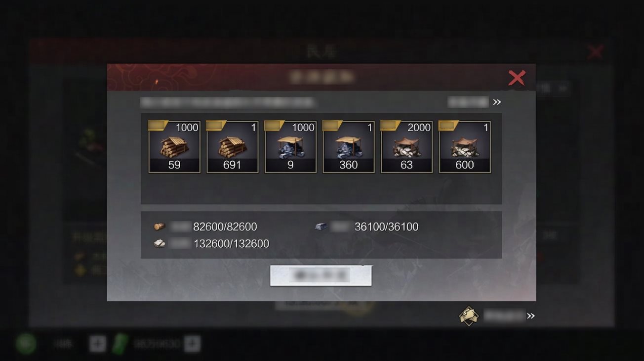
Task: Select the iron pack item showing 360
Action: pyautogui.click(x=349, y=147)
